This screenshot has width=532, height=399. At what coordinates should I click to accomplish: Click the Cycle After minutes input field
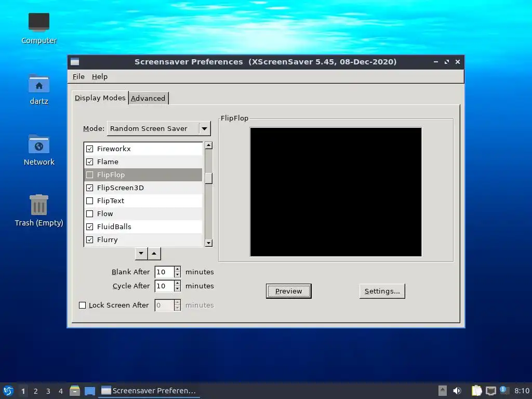point(165,286)
